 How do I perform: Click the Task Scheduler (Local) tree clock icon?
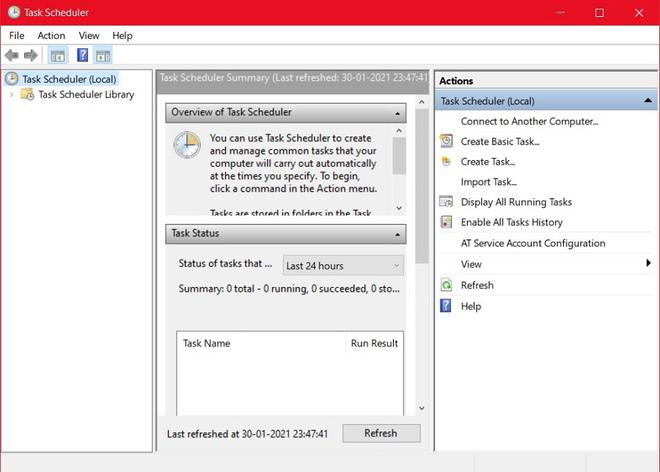click(11, 78)
